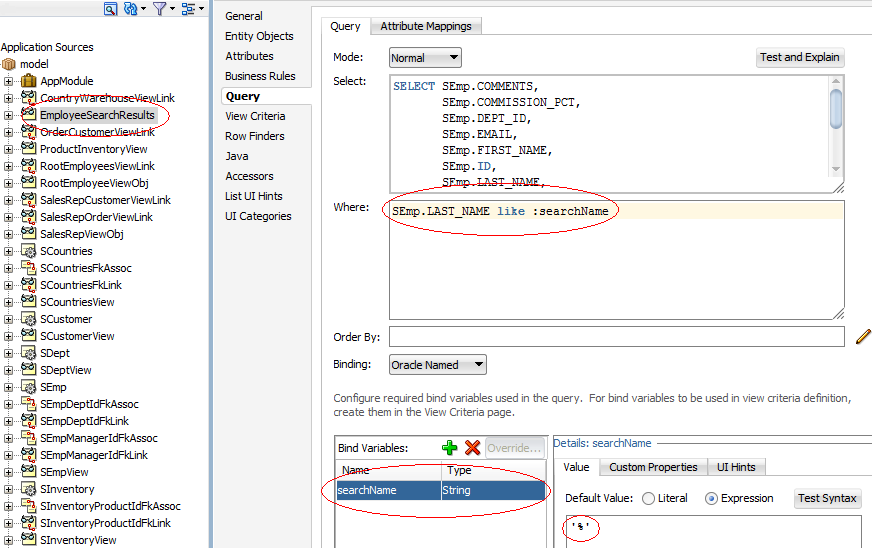Screen dimensions: 872x548
Task: Expand the SCountries tree node
Action: [x=8, y=251]
